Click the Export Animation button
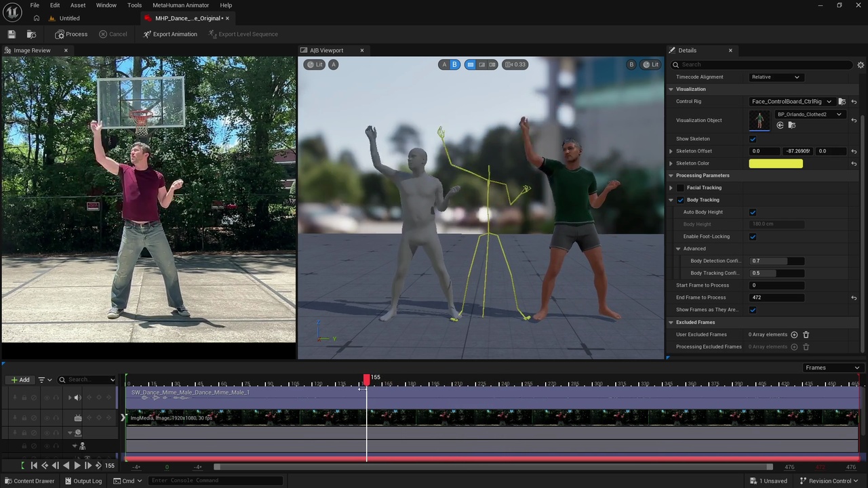The width and height of the screenshot is (868, 488). point(170,34)
